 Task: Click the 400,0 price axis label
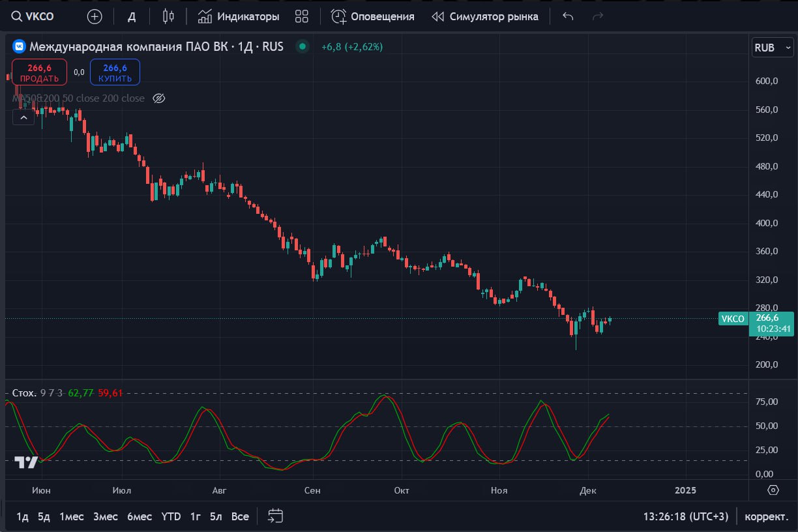coord(767,223)
